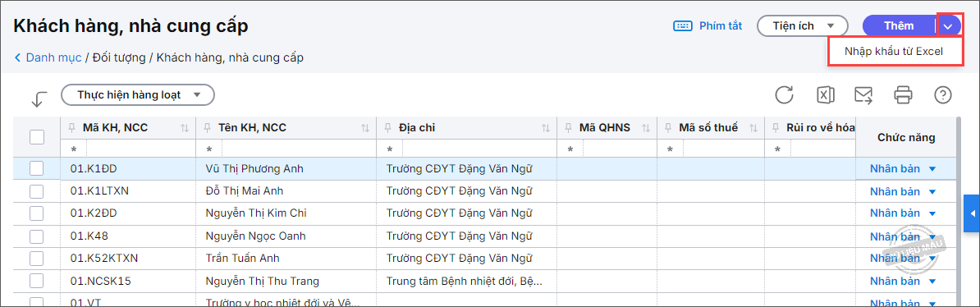Select Nhập khẩu từ Excel menu item
The height and width of the screenshot is (307, 980).
(x=893, y=51)
